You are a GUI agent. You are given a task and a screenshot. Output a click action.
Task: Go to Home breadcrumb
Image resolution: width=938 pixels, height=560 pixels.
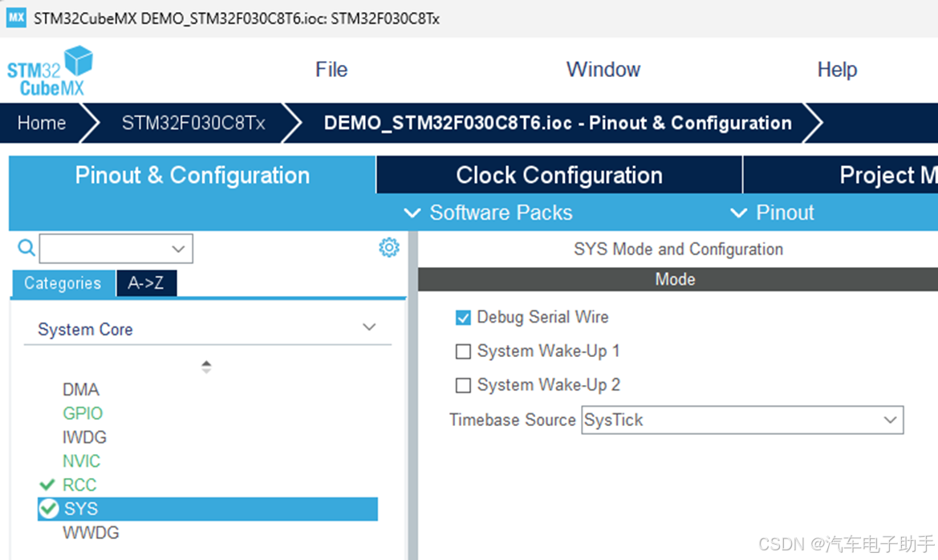41,123
